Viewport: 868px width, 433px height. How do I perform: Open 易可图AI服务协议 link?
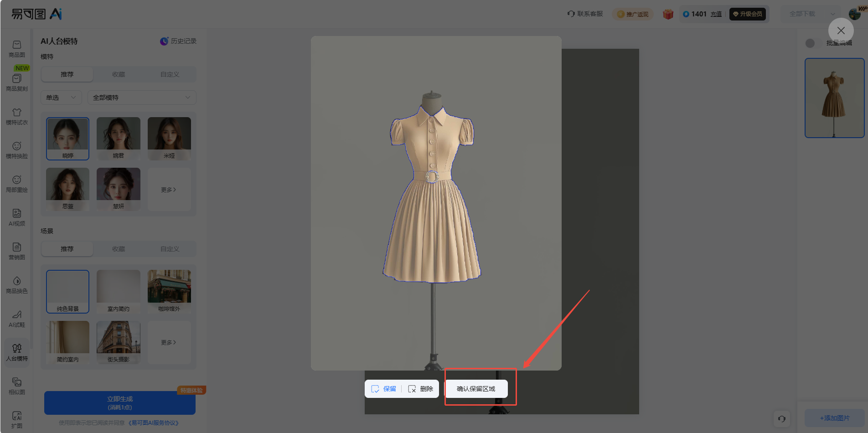click(x=154, y=423)
